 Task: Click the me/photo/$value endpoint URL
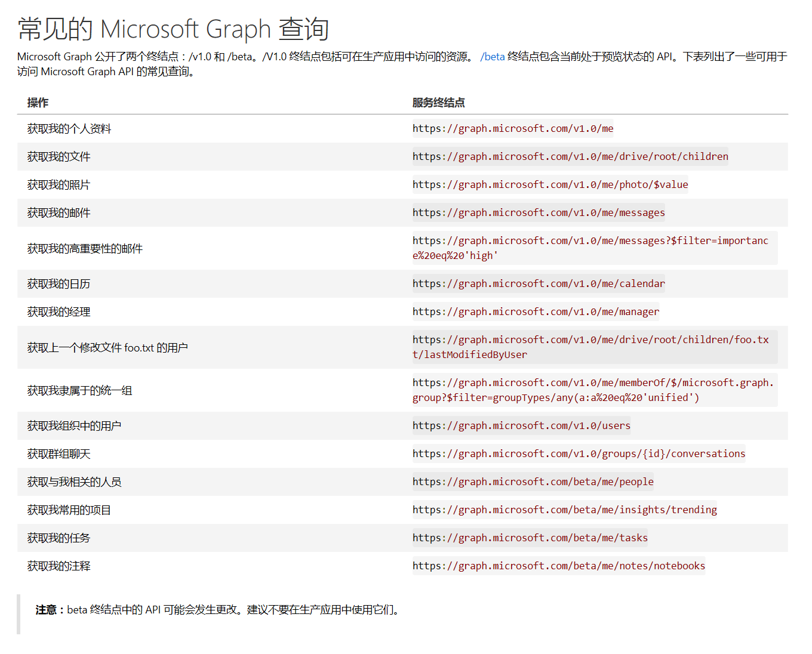click(549, 184)
